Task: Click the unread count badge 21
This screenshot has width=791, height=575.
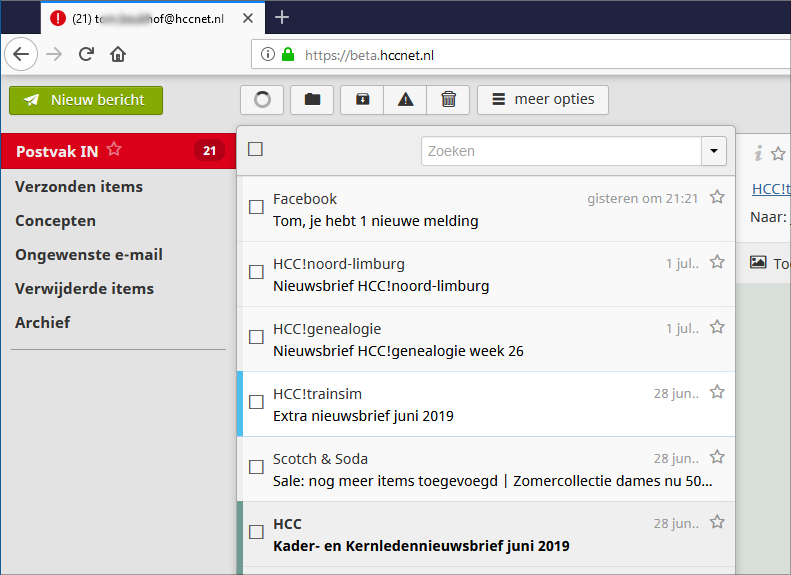Action: 209,151
